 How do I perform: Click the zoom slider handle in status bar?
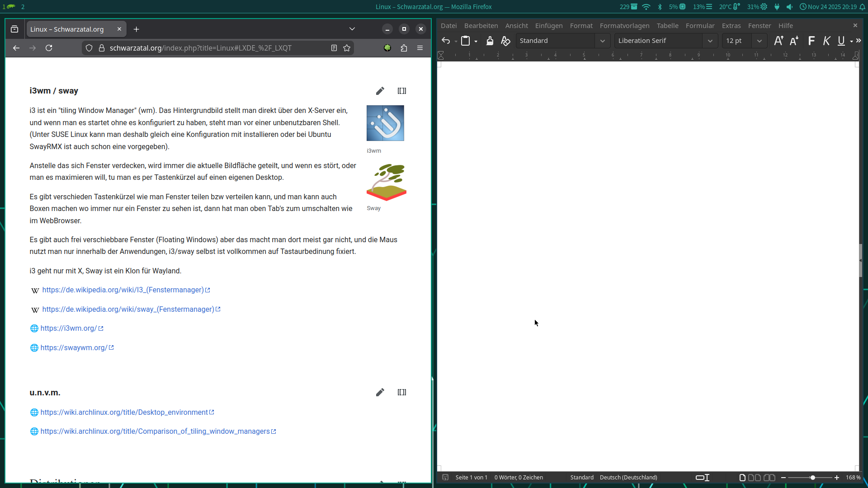pyautogui.click(x=812, y=478)
